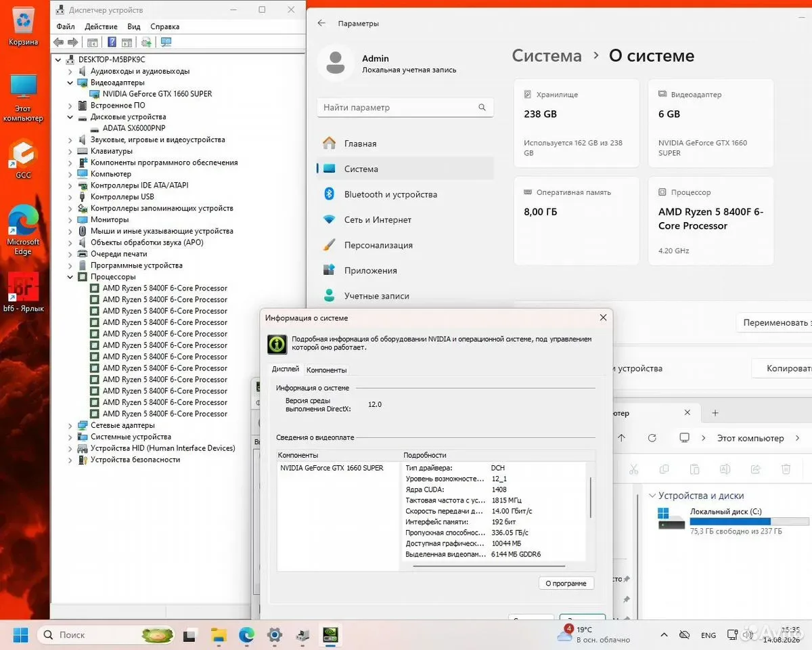Go back in the Параметры window
The image size is (812, 650).
[321, 23]
